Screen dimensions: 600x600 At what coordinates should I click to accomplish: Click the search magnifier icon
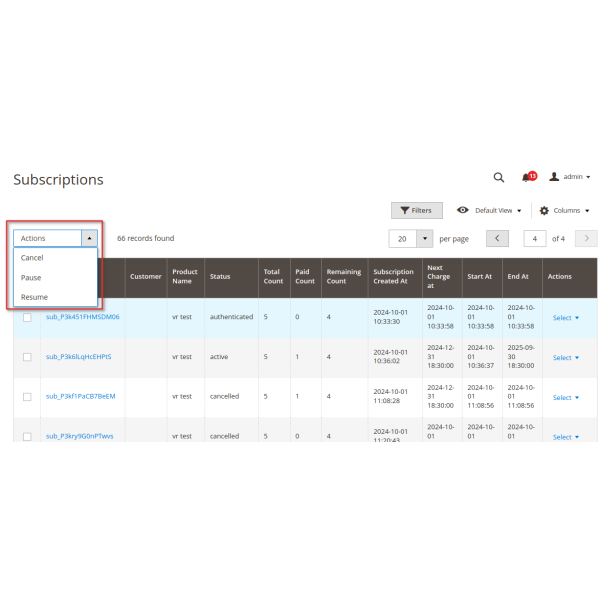498,177
